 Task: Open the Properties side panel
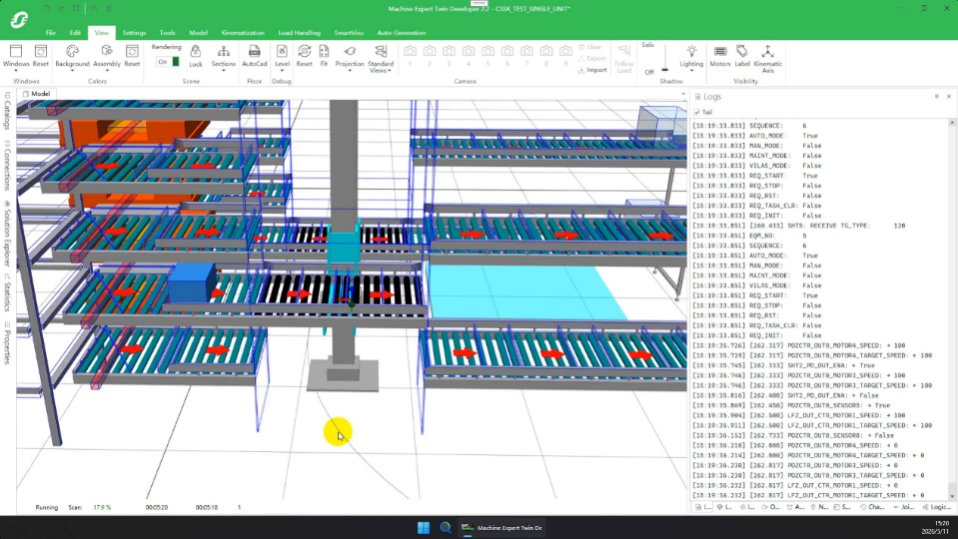click(7, 343)
